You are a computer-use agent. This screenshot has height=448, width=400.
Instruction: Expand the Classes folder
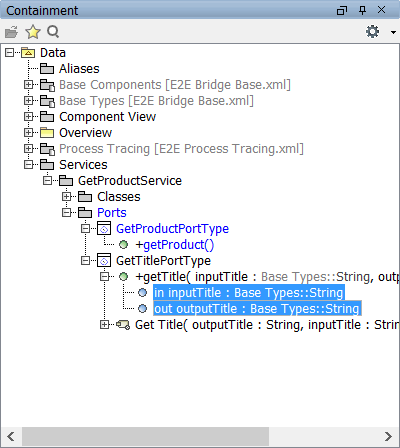67,197
